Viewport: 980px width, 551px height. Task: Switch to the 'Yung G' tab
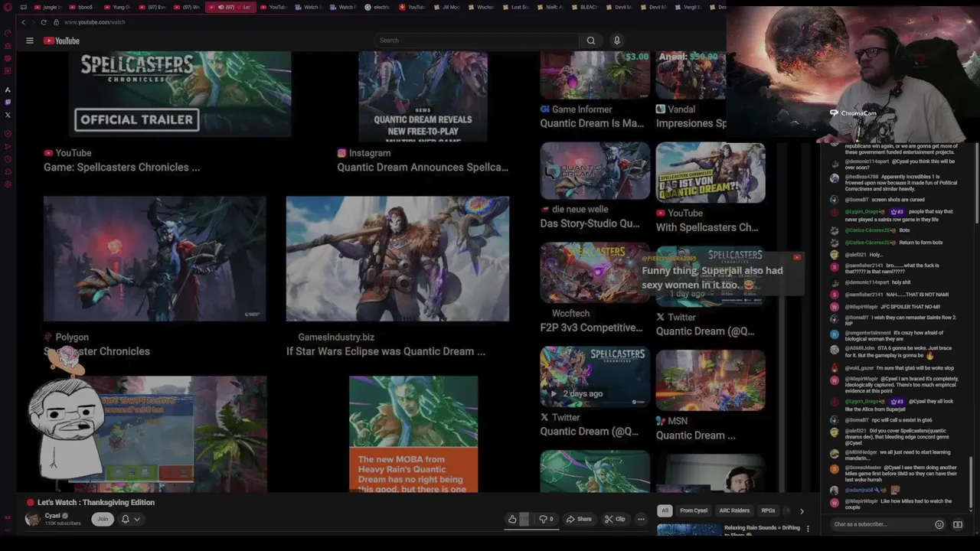tap(117, 7)
